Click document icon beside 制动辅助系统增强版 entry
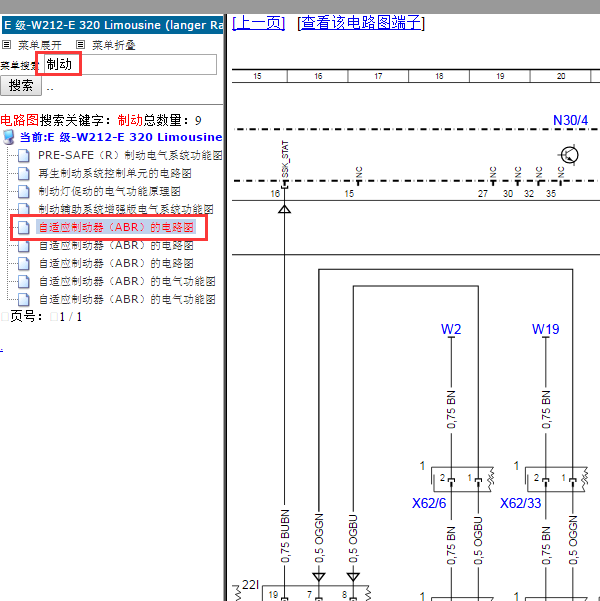Image resolution: width=600 pixels, height=601 pixels. [24, 210]
